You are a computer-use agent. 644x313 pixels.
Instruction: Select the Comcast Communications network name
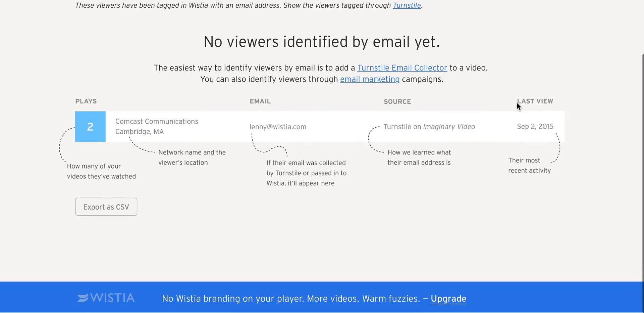click(157, 122)
